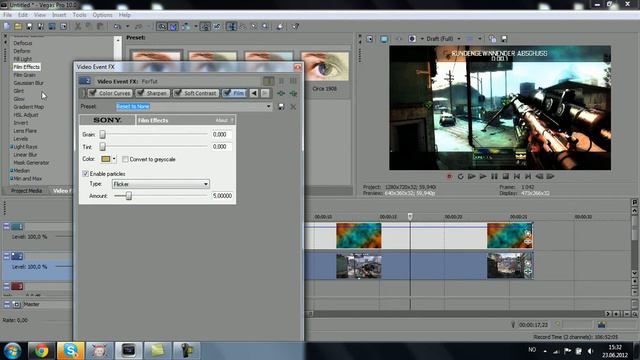
Task: Open Sticky Notes from the taskbar
Action: pyautogui.click(x=158, y=351)
